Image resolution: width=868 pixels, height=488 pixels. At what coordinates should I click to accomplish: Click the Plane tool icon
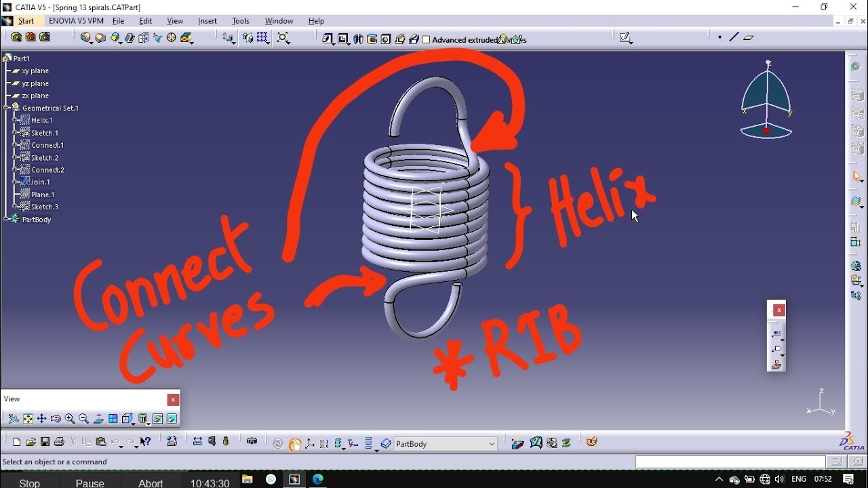pos(749,37)
